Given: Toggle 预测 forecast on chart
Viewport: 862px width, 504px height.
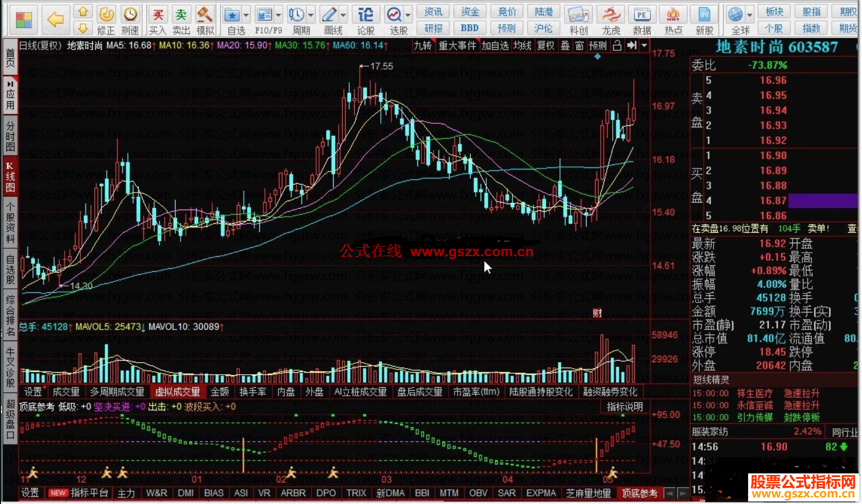Looking at the screenshot, I should [598, 46].
